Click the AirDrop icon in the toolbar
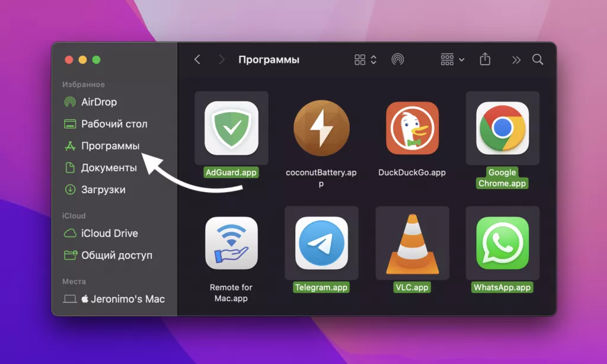 (398, 59)
